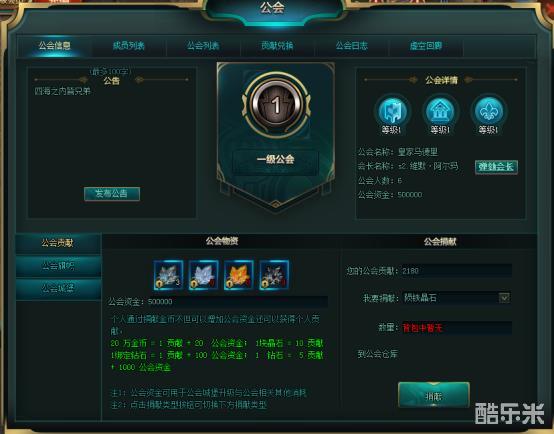Viewport: 554px width, 434px height.
Task: Select the orange crystal item
Action: [x=239, y=275]
